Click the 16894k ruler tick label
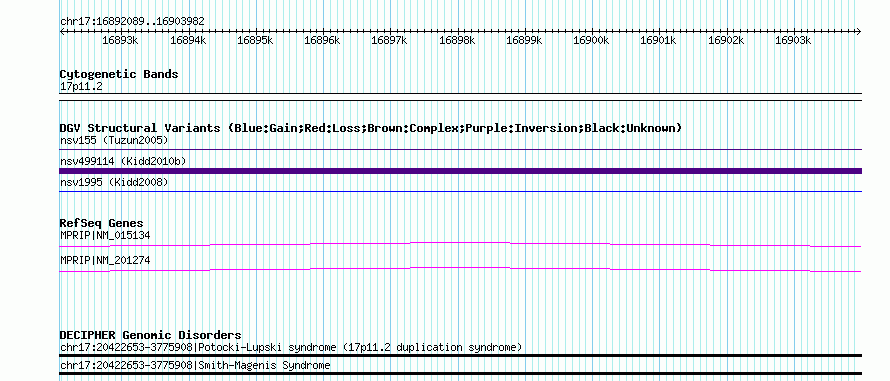 click(188, 40)
